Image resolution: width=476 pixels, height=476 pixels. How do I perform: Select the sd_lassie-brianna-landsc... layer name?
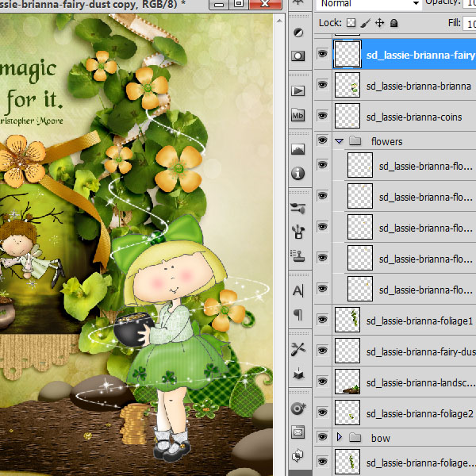pyautogui.click(x=420, y=383)
